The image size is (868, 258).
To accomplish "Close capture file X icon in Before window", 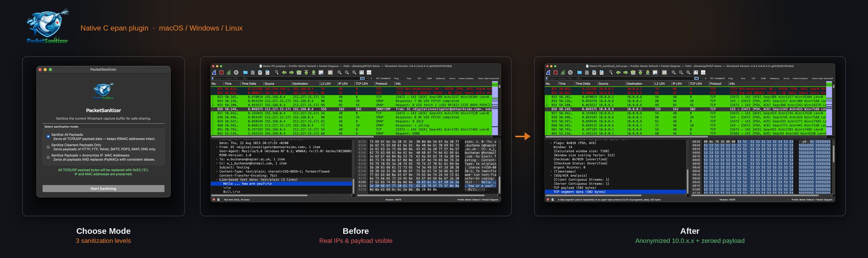I will click(260, 72).
